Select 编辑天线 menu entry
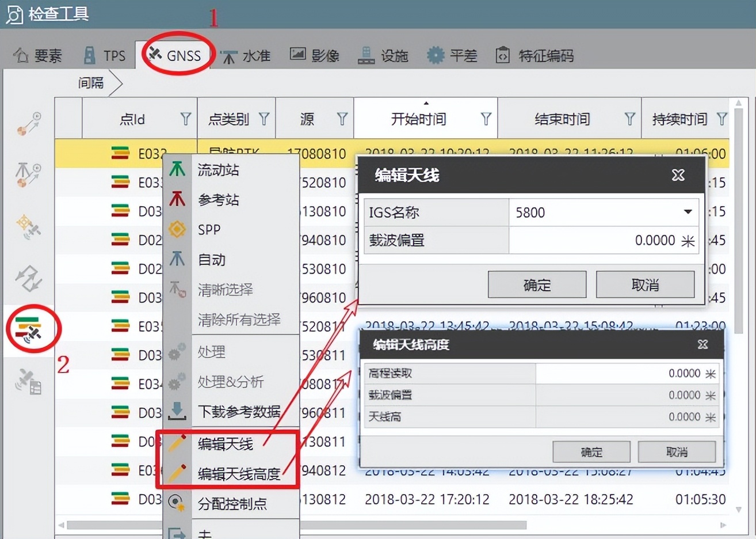 coord(231,444)
